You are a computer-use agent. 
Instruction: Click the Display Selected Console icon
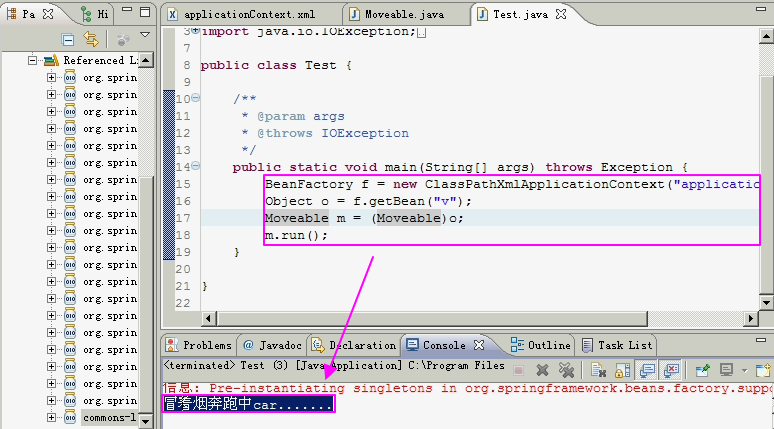tap(727, 370)
